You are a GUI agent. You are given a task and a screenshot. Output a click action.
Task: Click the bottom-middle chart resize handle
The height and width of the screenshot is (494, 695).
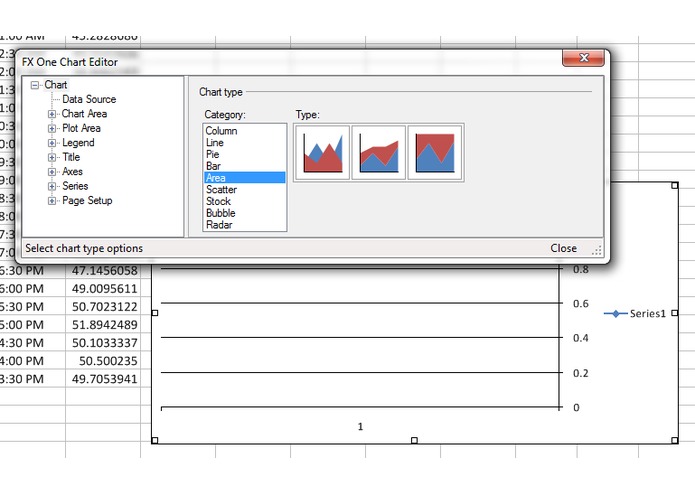click(414, 440)
